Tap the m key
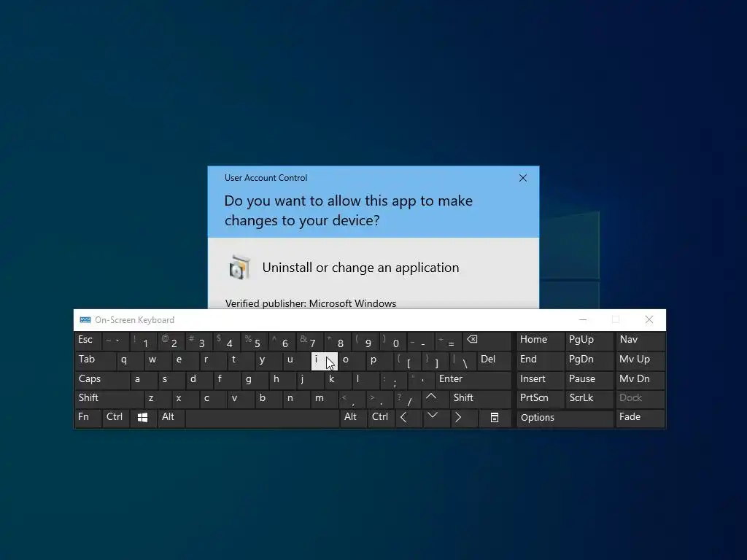 [324, 399]
